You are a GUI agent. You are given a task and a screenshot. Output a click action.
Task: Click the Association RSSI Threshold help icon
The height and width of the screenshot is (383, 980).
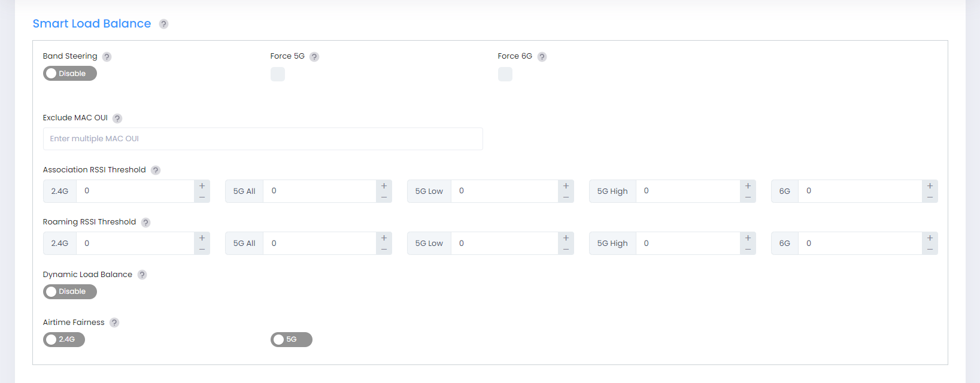click(x=156, y=171)
